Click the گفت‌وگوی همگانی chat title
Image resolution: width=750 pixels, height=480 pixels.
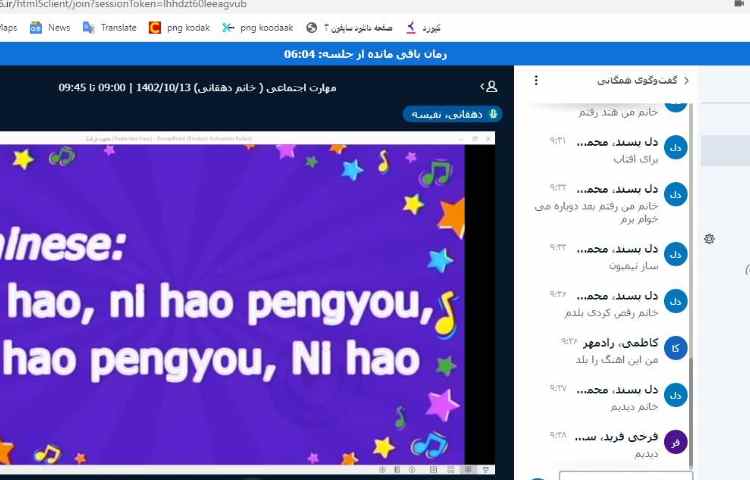(637, 80)
